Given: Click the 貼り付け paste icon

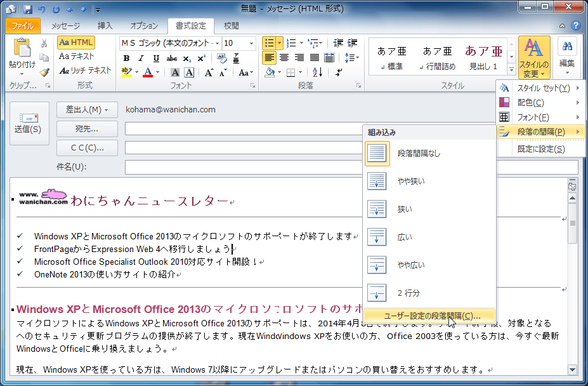Looking at the screenshot, I should click(x=22, y=48).
